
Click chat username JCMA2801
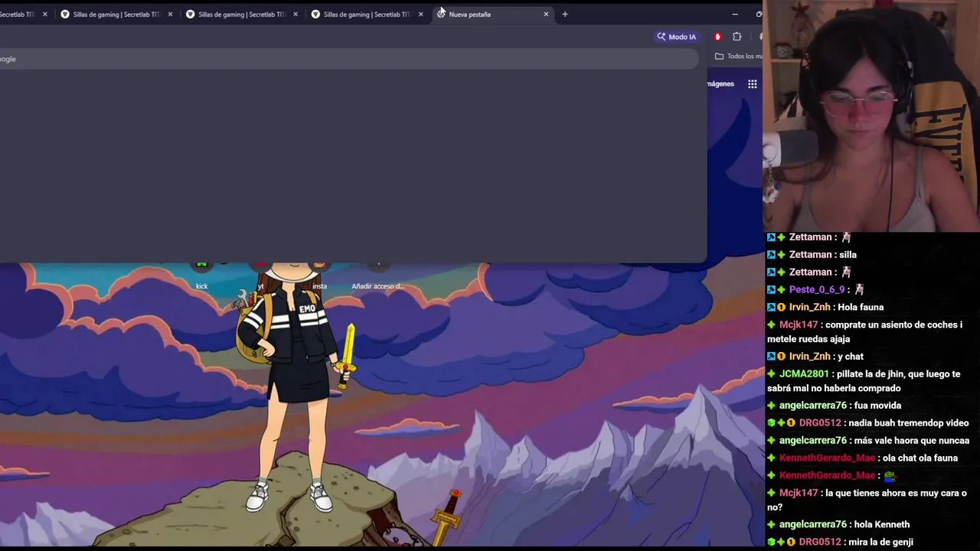[x=804, y=373]
